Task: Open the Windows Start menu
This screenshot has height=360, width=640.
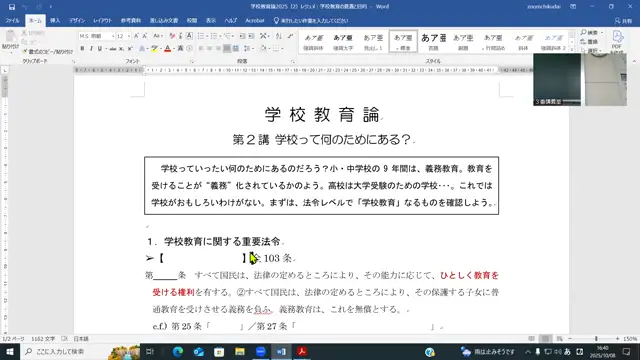Action: point(9,351)
